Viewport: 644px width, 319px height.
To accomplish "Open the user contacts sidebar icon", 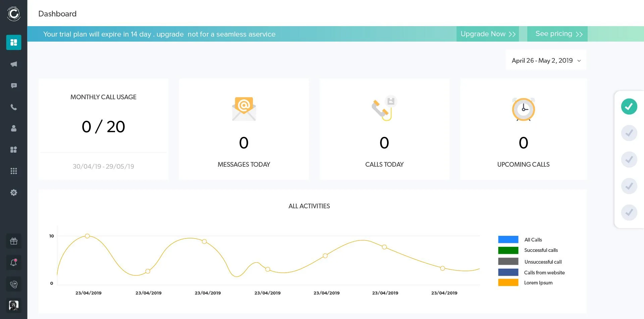I will click(x=14, y=128).
